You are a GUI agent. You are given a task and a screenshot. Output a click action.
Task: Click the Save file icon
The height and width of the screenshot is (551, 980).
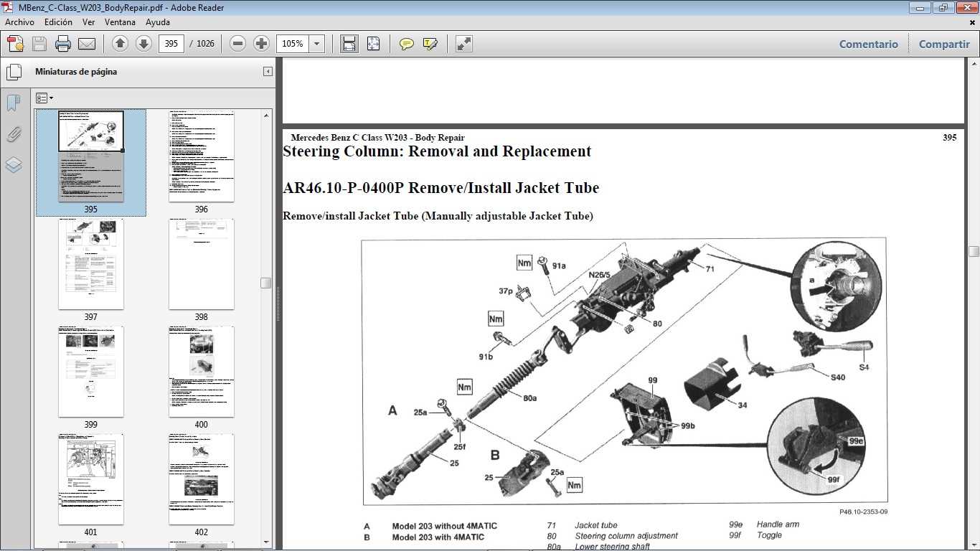coord(39,44)
